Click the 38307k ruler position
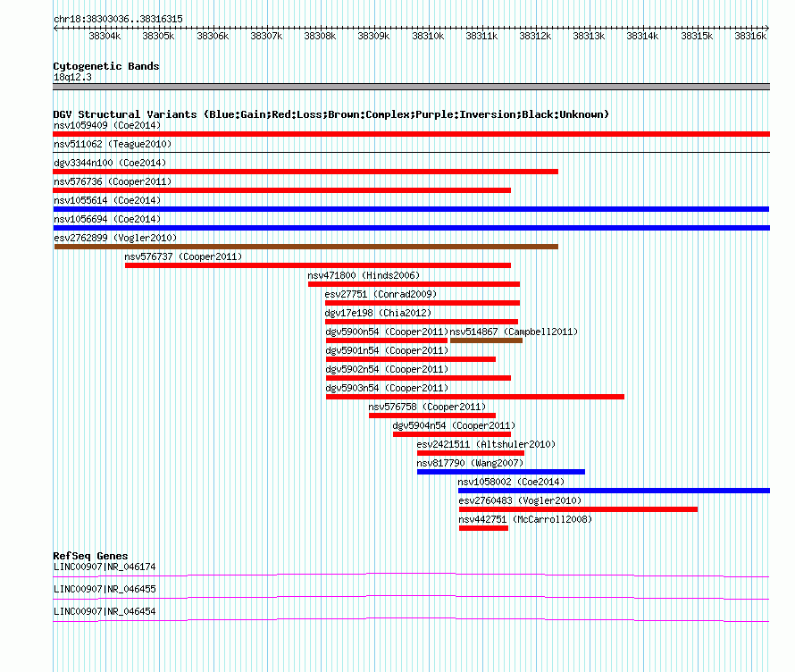Viewport: 795px width, 672px height. [266, 36]
